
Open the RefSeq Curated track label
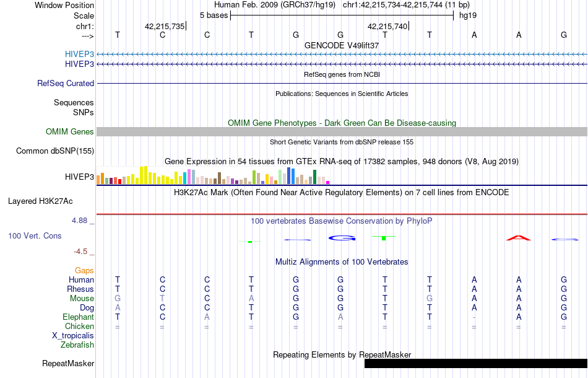66,83
